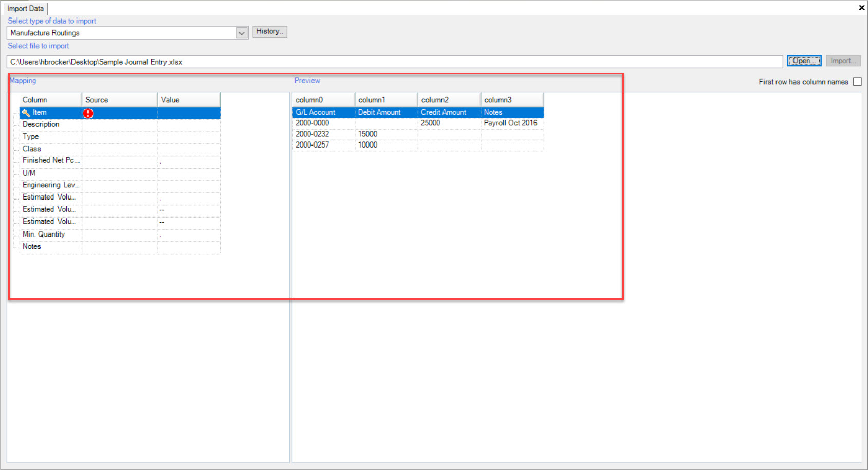The width and height of the screenshot is (868, 470).
Task: Click the column1 preview header
Action: [386, 100]
